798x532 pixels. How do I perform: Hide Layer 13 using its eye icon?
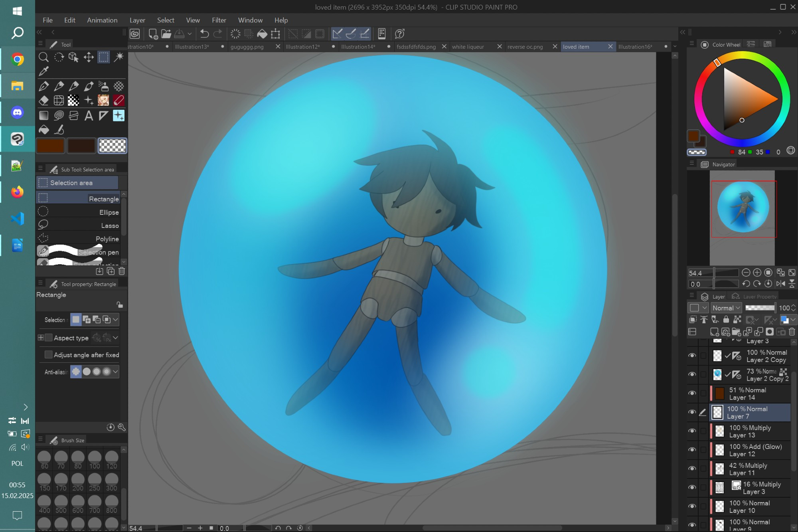pos(692,431)
